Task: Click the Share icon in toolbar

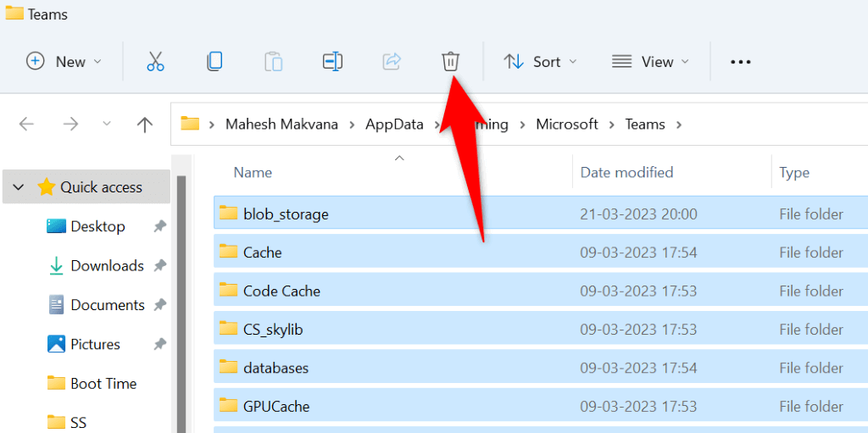Action: pos(392,61)
